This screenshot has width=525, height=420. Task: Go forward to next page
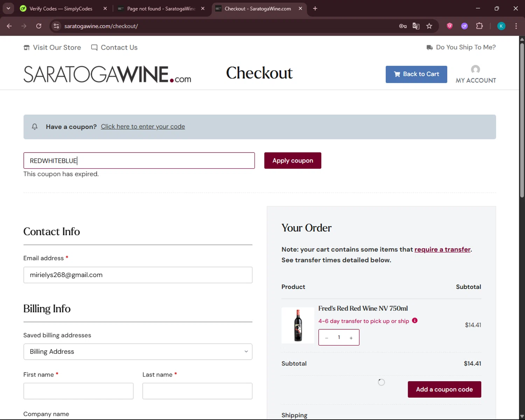(x=24, y=26)
